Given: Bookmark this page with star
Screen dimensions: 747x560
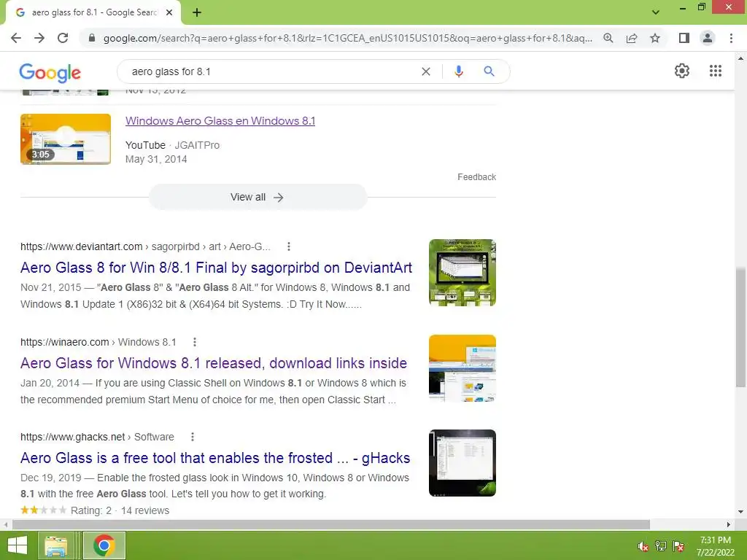Looking at the screenshot, I should pyautogui.click(x=655, y=38).
